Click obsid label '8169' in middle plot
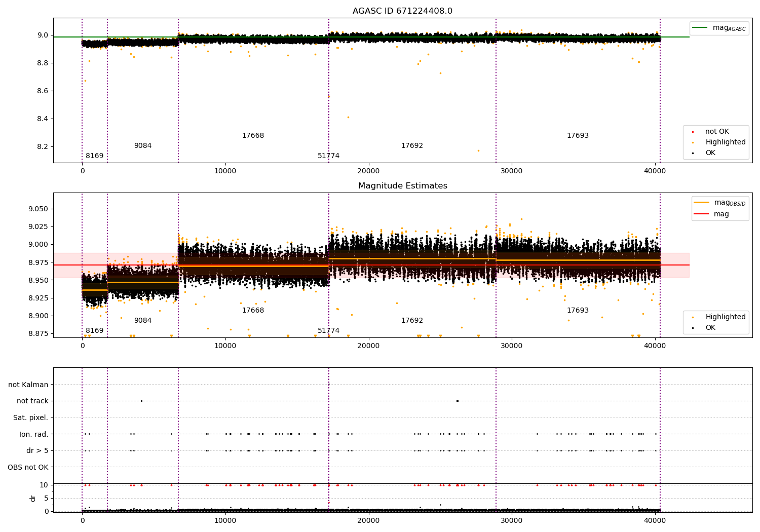Image resolution: width=760 pixels, height=532 pixels. click(x=94, y=331)
